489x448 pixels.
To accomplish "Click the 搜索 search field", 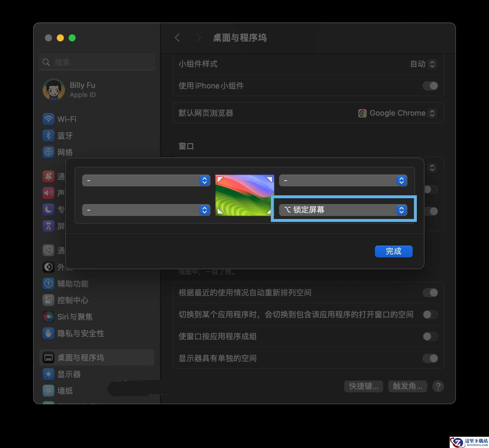I will pos(97,62).
